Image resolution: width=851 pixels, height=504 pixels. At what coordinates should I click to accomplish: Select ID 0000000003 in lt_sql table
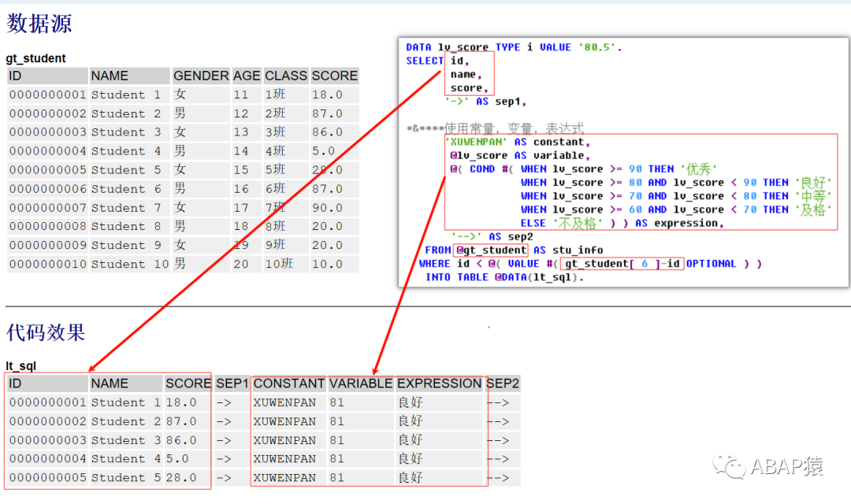[48, 440]
